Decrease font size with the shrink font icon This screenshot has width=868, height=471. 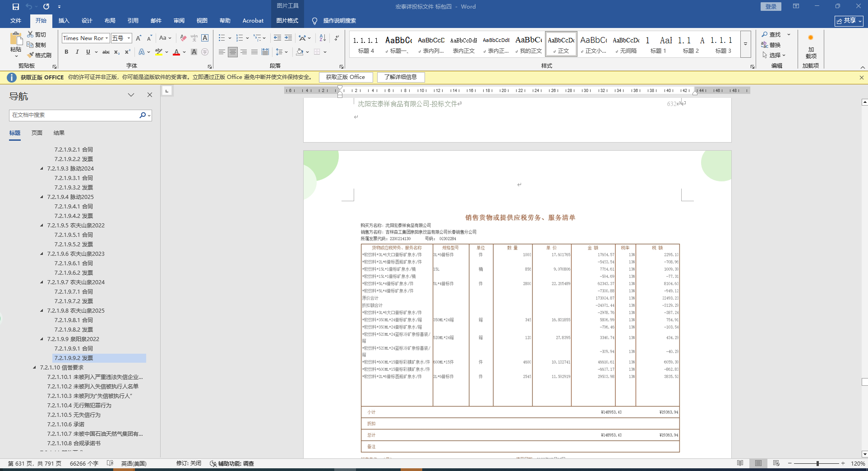coord(149,38)
